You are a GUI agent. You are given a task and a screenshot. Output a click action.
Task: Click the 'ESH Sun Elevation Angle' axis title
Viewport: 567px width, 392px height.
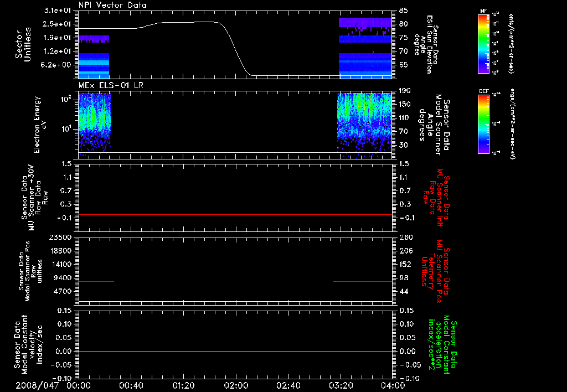tap(426, 44)
